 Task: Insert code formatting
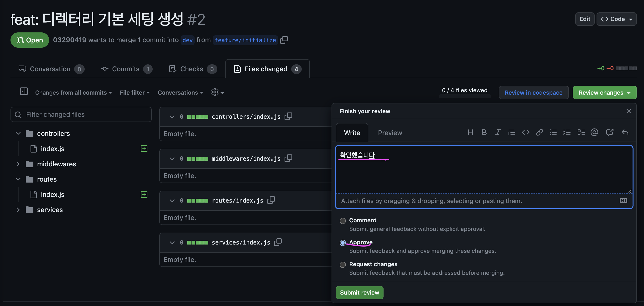[525, 133]
